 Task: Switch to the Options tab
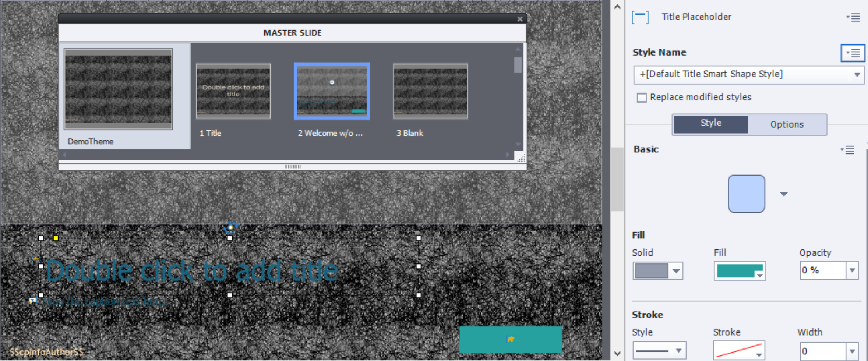tap(787, 124)
